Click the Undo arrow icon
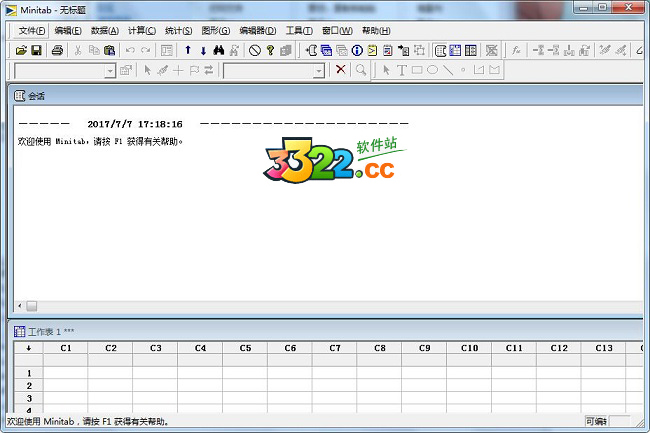Viewport: 650px width, 433px height. coord(130,51)
